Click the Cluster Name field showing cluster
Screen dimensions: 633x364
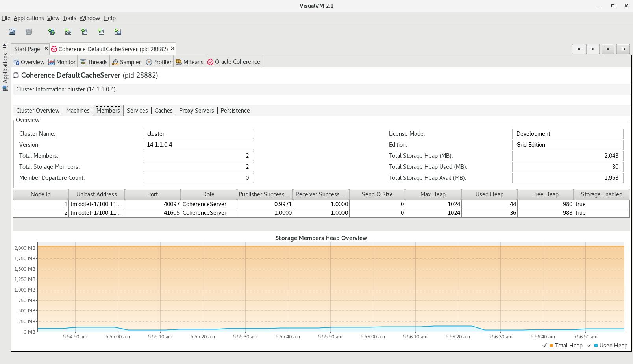[198, 134]
